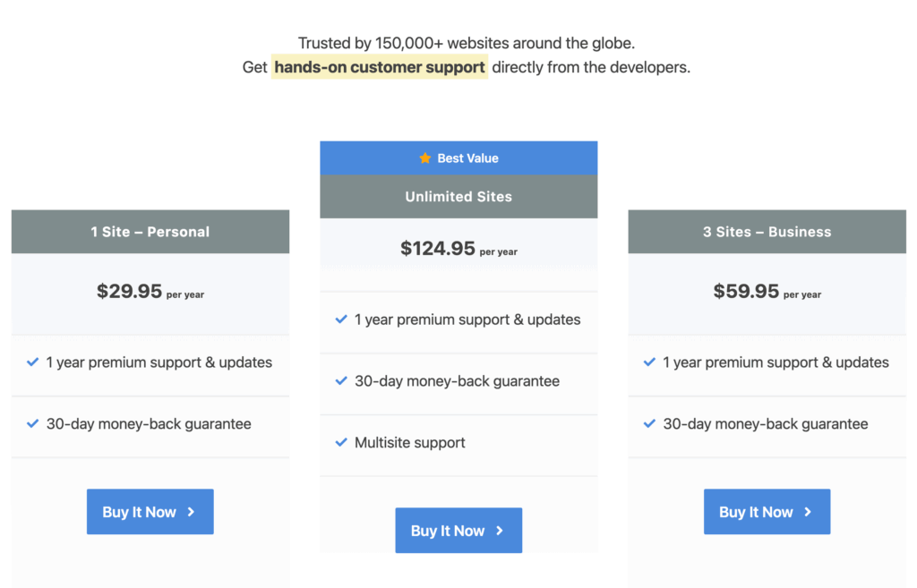The height and width of the screenshot is (588, 917).
Task: Select the 3 Sites – Business header
Action: (x=767, y=232)
